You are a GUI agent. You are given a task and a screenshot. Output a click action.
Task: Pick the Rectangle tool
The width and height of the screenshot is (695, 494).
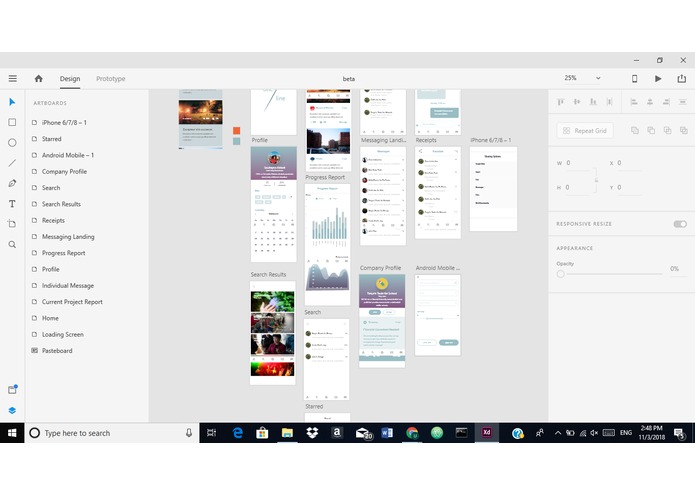tap(12, 122)
